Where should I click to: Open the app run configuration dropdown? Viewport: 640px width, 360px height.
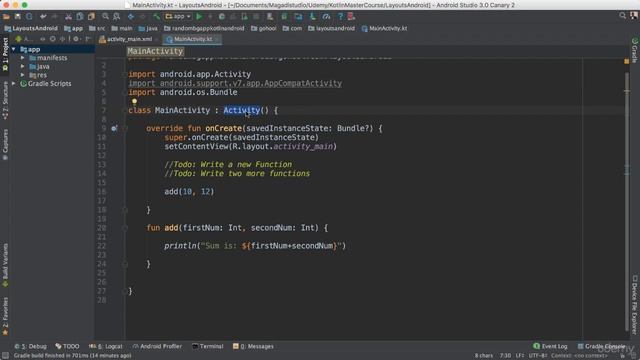[x=178, y=17]
